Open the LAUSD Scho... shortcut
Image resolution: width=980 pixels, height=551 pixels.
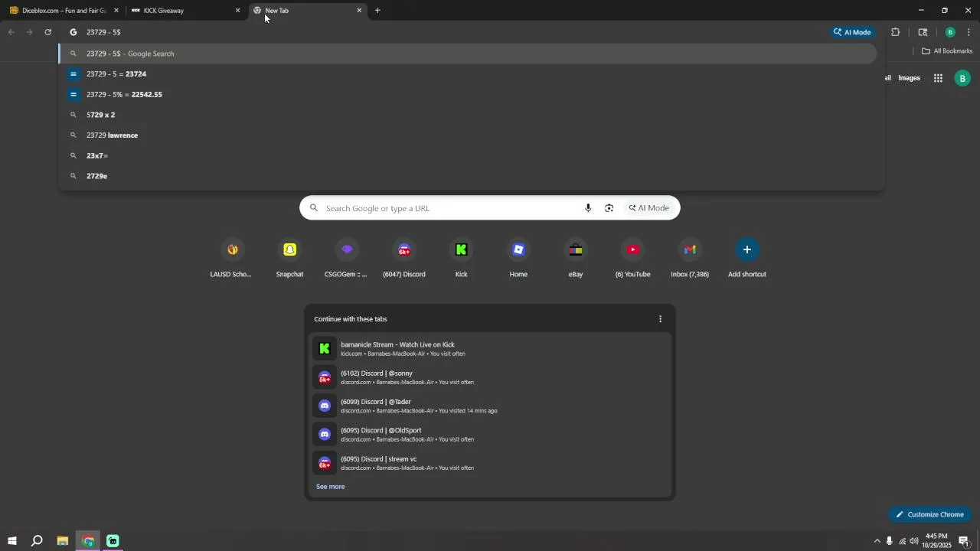[x=233, y=258]
